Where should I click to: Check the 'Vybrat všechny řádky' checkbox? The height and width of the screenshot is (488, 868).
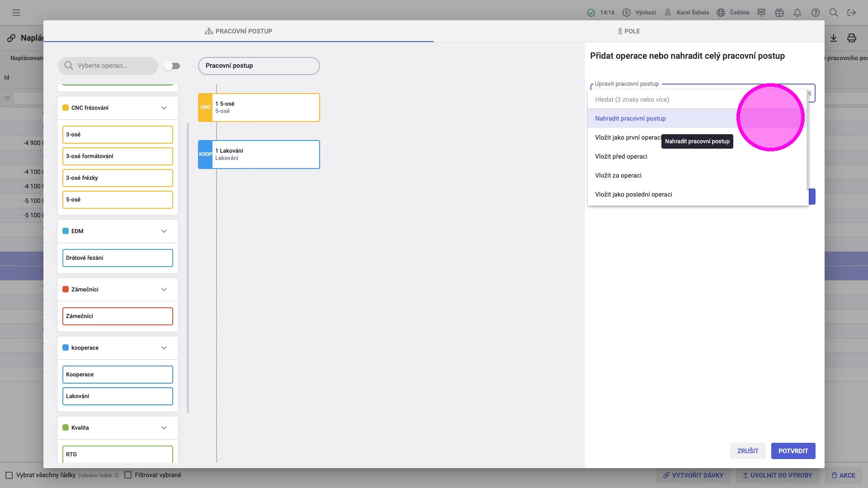9,475
